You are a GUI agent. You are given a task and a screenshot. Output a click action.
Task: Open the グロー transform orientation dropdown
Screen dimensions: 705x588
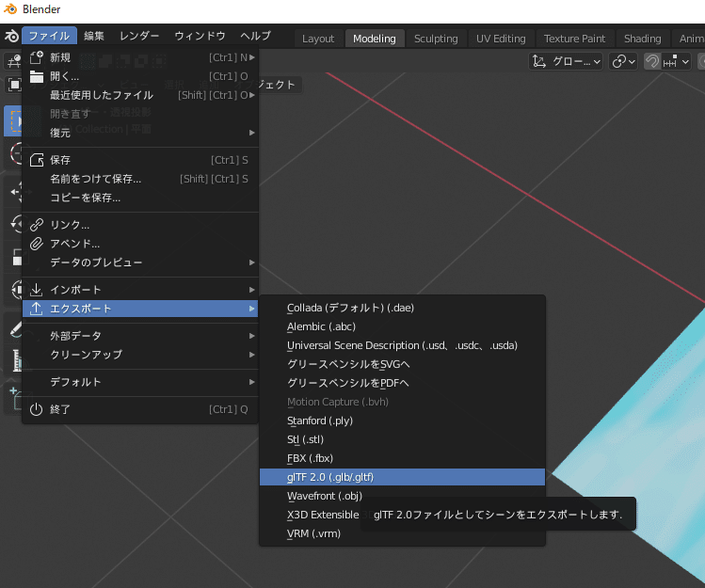(566, 61)
